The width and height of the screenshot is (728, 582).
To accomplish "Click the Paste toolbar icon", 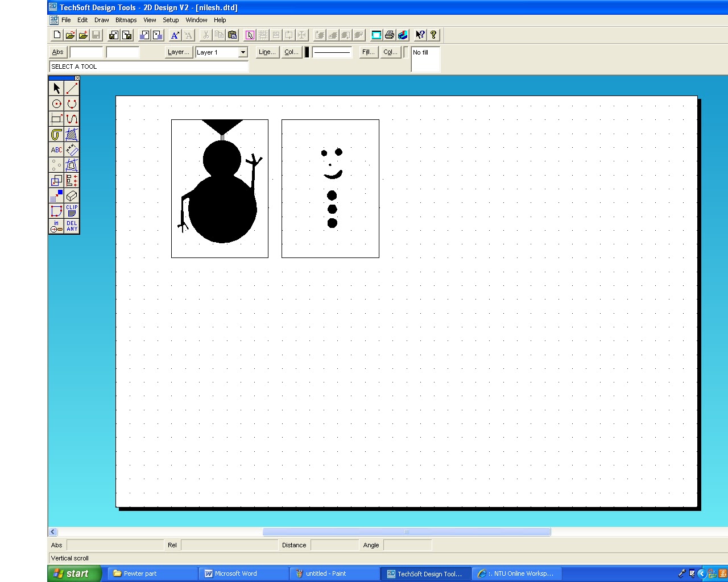I will pos(232,35).
